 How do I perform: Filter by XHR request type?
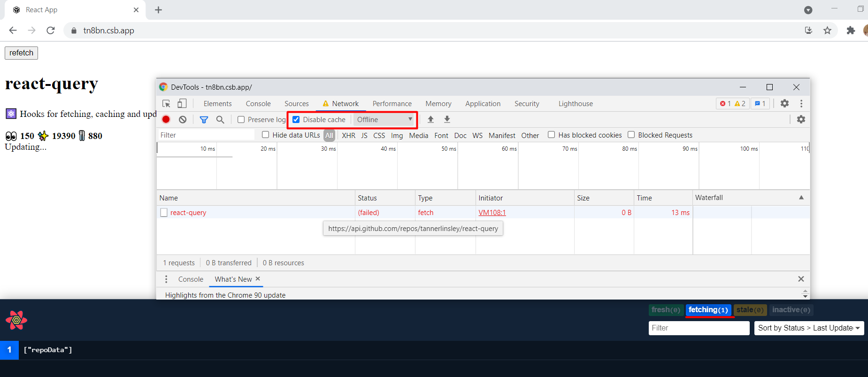(349, 135)
